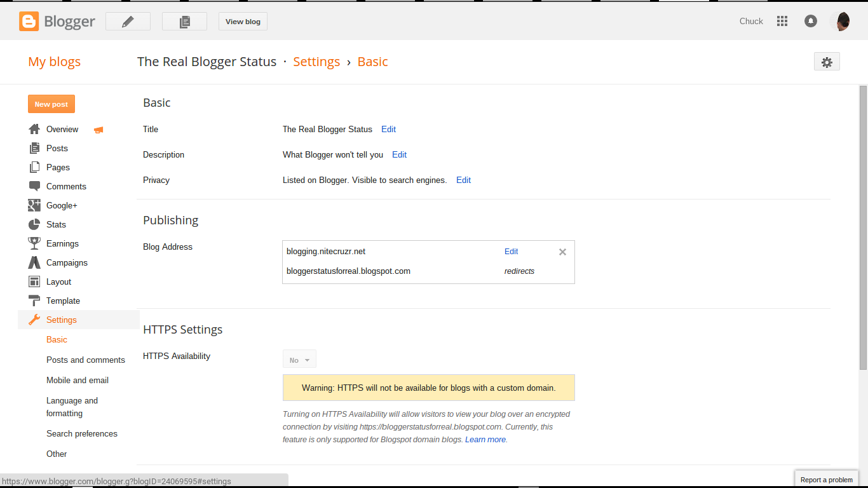Open Template section

tap(63, 301)
